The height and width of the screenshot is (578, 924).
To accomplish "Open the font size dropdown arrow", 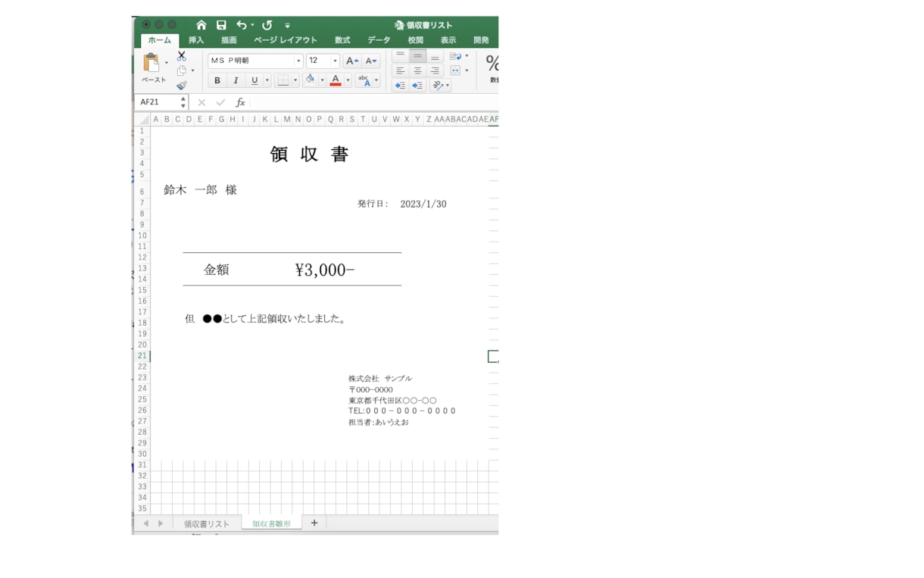I will (x=335, y=61).
